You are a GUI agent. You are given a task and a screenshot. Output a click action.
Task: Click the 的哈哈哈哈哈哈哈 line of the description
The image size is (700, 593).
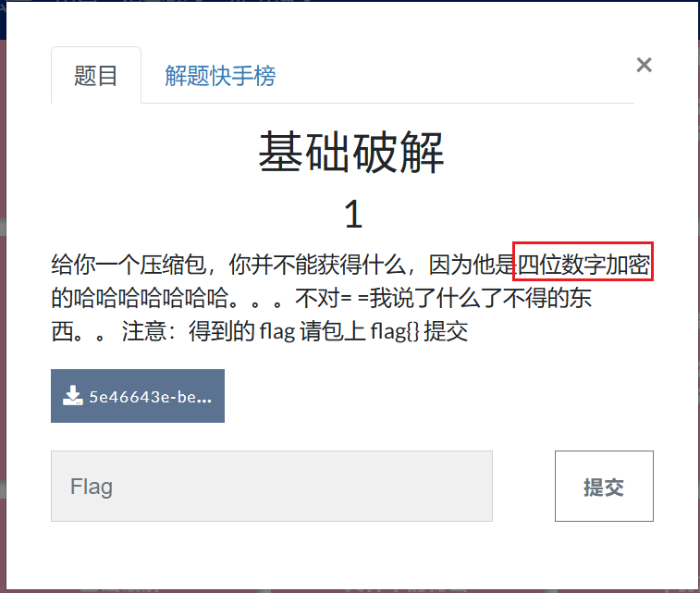point(141,298)
